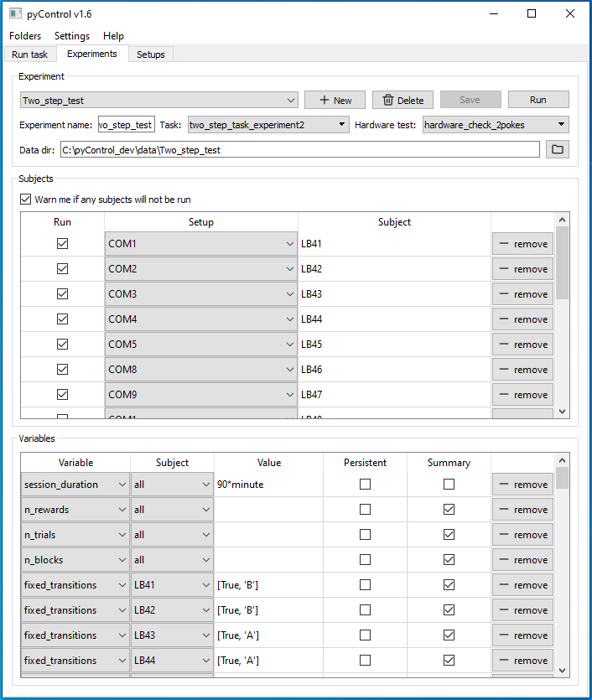Open the session_duration variable dropdown

pos(75,485)
